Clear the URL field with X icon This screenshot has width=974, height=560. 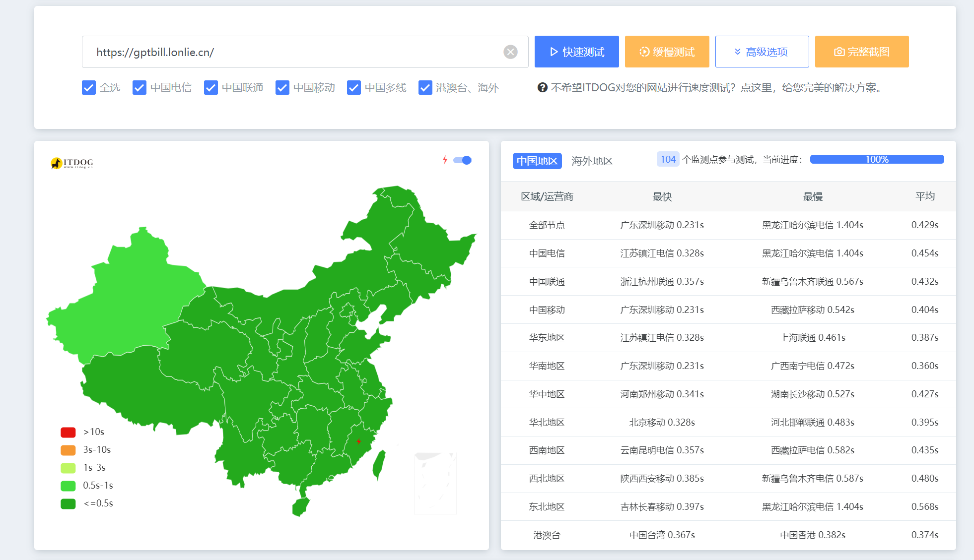tap(510, 52)
